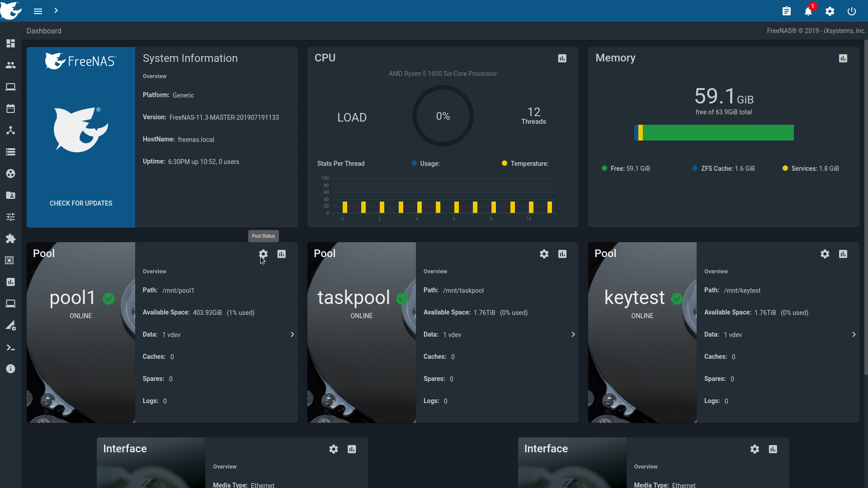
Task: Open pool1 reports chart icon
Action: click(x=282, y=254)
